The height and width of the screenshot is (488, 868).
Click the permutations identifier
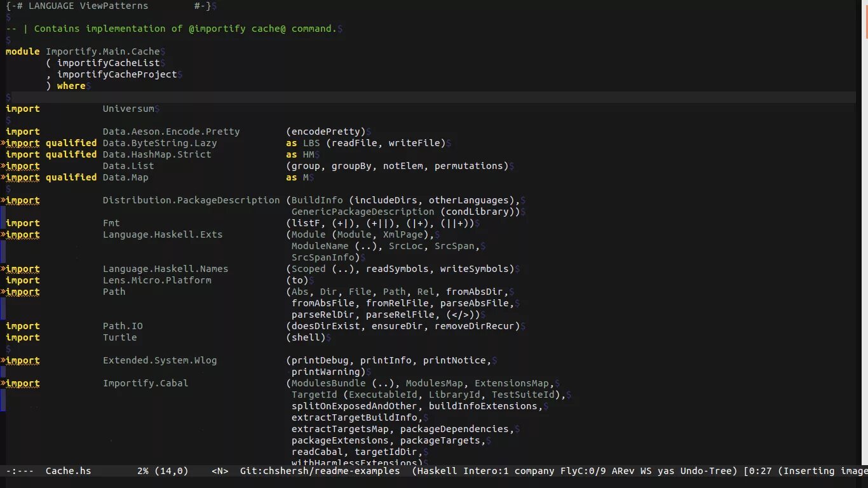point(468,166)
